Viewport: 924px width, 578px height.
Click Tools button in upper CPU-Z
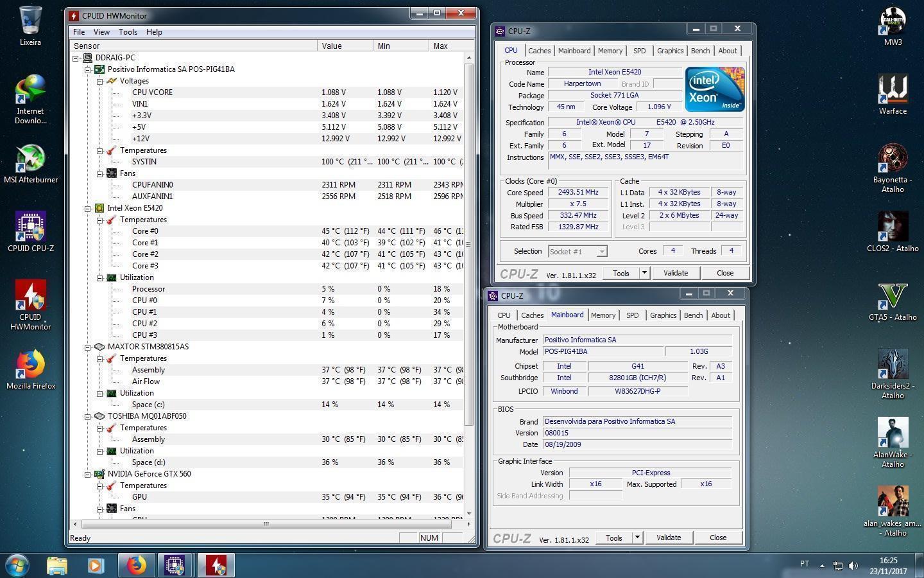point(620,273)
